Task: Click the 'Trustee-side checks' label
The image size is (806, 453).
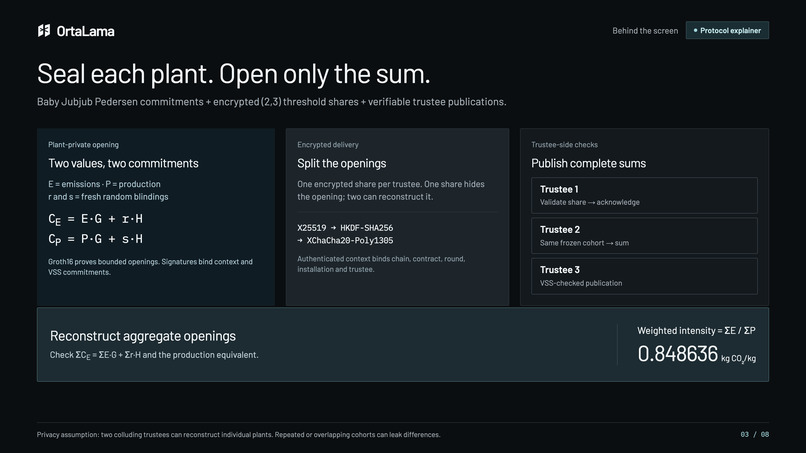Action: point(564,145)
